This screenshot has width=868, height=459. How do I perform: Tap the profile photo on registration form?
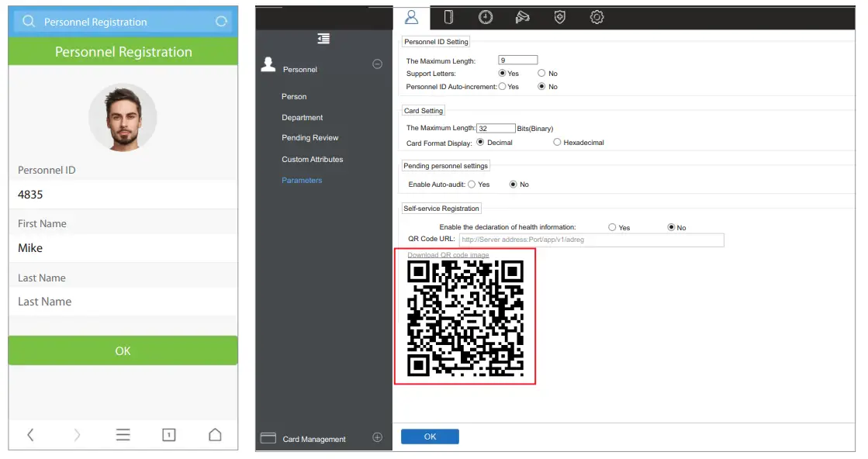[x=123, y=117]
